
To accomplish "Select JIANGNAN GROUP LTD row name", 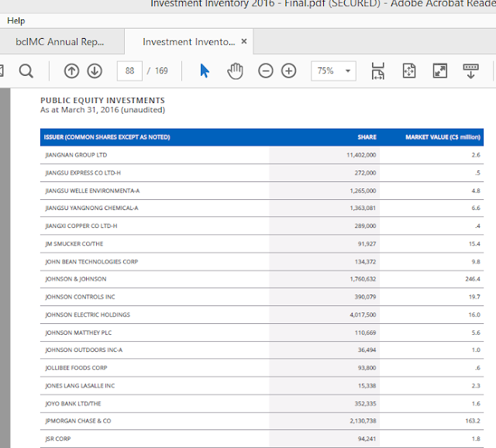I will (76, 155).
